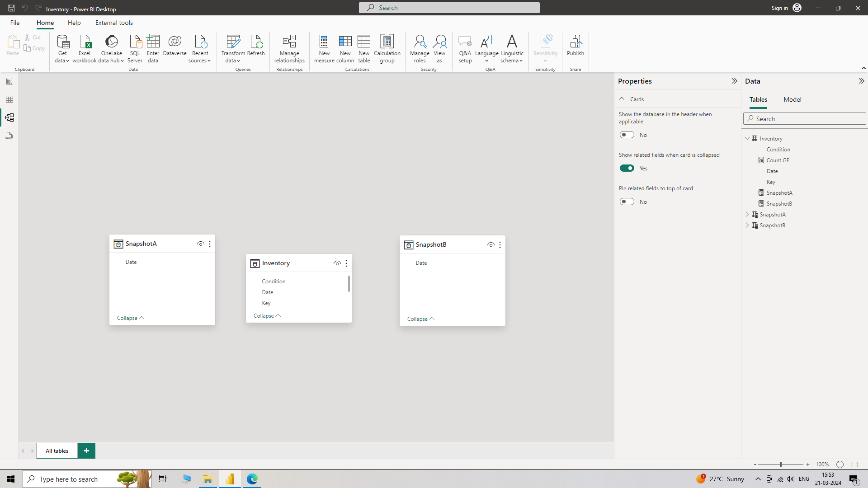The height and width of the screenshot is (488, 868).
Task: Click the Manage roles icon
Action: (x=420, y=49)
